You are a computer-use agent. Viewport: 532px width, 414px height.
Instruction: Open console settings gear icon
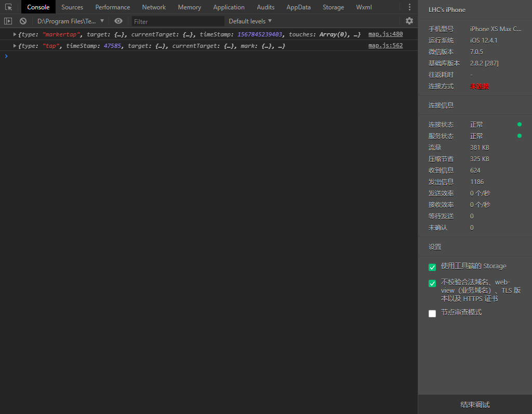pos(409,21)
